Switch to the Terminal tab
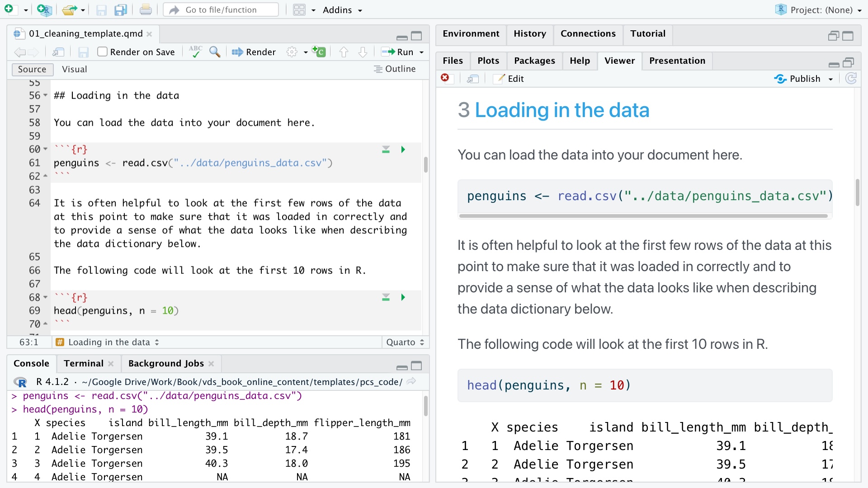868x488 pixels. coord(83,363)
